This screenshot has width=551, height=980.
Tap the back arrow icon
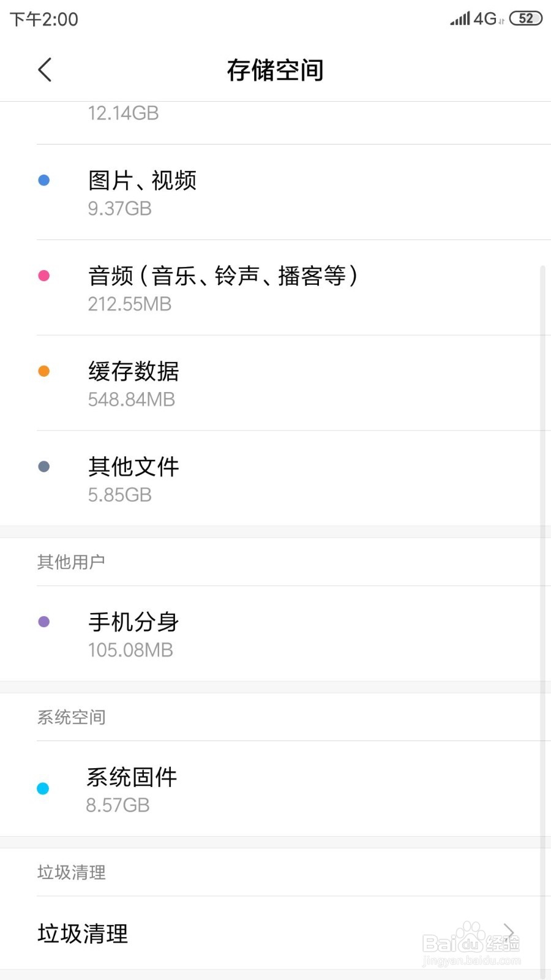(45, 70)
